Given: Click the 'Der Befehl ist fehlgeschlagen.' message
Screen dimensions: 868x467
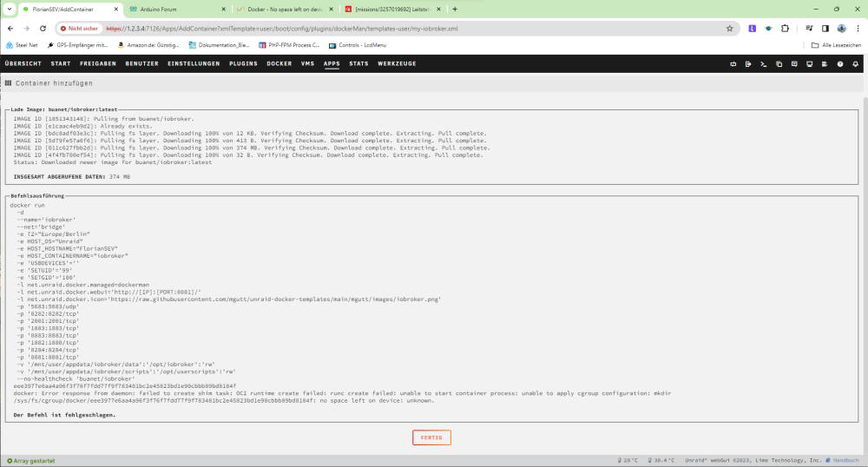Looking at the screenshot, I should click(65, 415).
